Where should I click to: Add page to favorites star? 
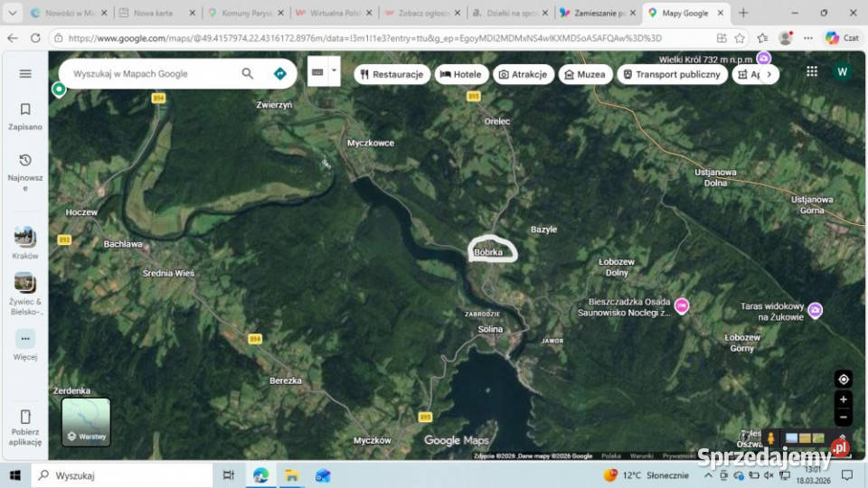click(x=740, y=38)
